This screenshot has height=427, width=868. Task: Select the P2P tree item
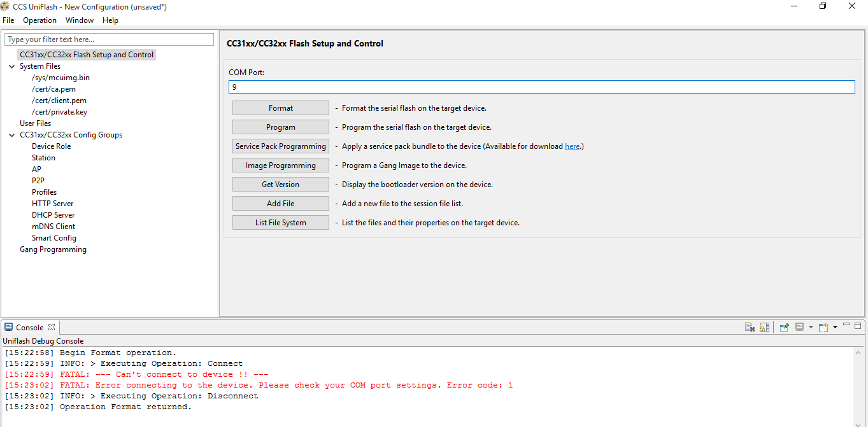38,181
